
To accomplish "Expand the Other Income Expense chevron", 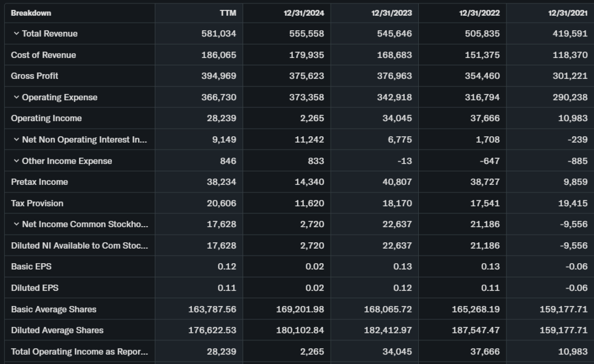I will coord(16,161).
